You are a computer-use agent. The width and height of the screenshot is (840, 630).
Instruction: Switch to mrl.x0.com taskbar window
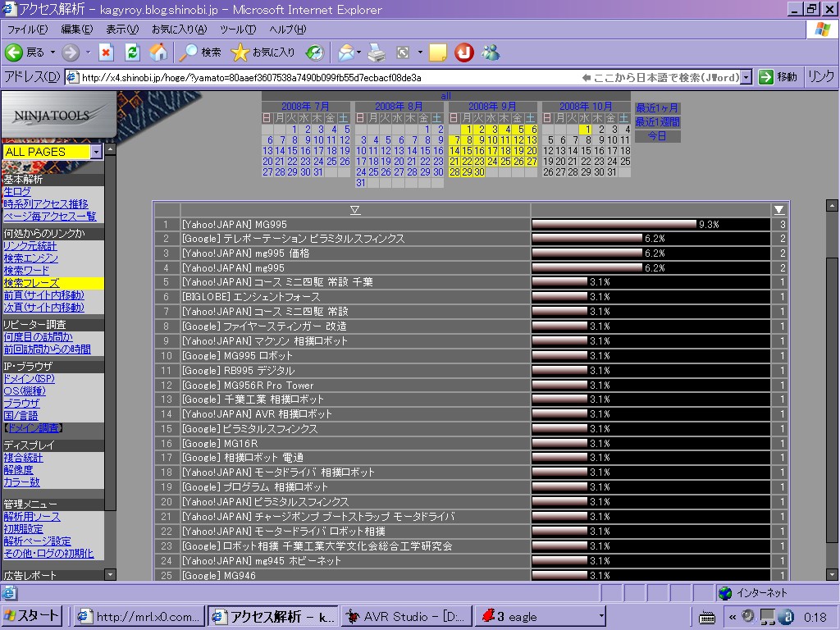click(139, 617)
